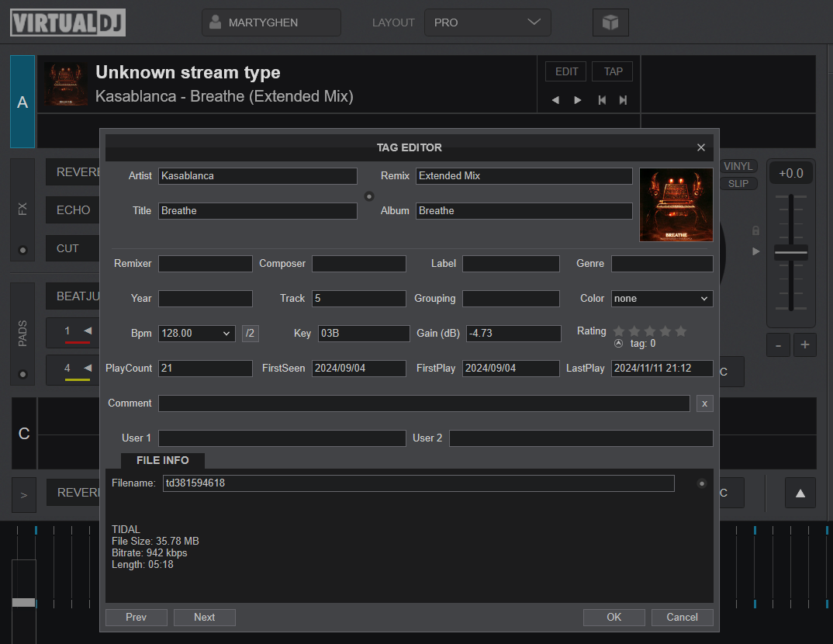Click the circled arrow icon beside tag: 0

pyautogui.click(x=618, y=344)
